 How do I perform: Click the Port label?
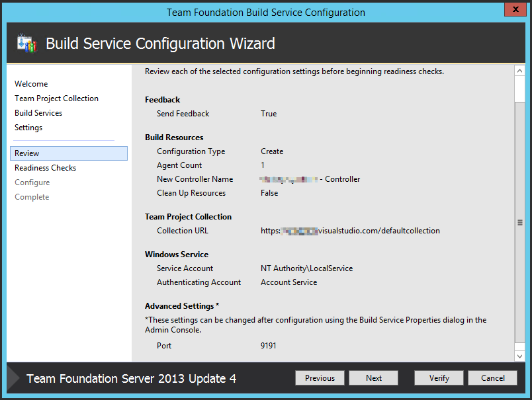coord(164,345)
